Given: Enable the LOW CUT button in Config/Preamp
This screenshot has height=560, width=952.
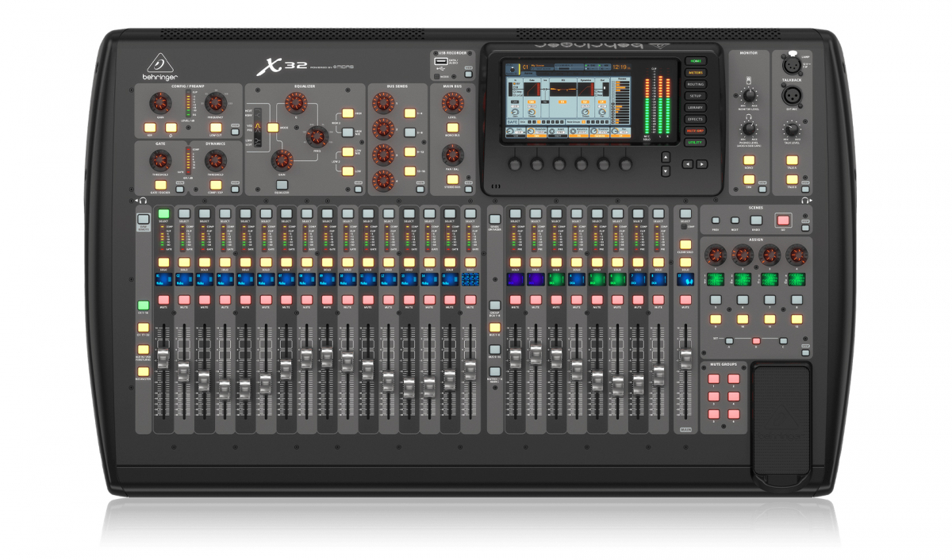Looking at the screenshot, I should (x=215, y=127).
